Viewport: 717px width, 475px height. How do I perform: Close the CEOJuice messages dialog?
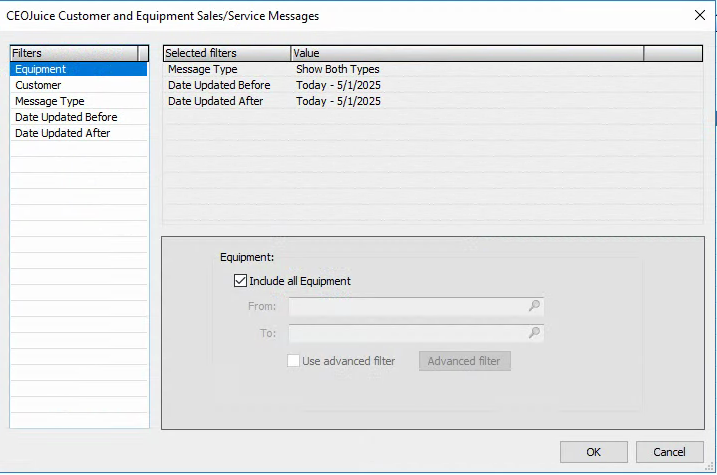coord(700,15)
